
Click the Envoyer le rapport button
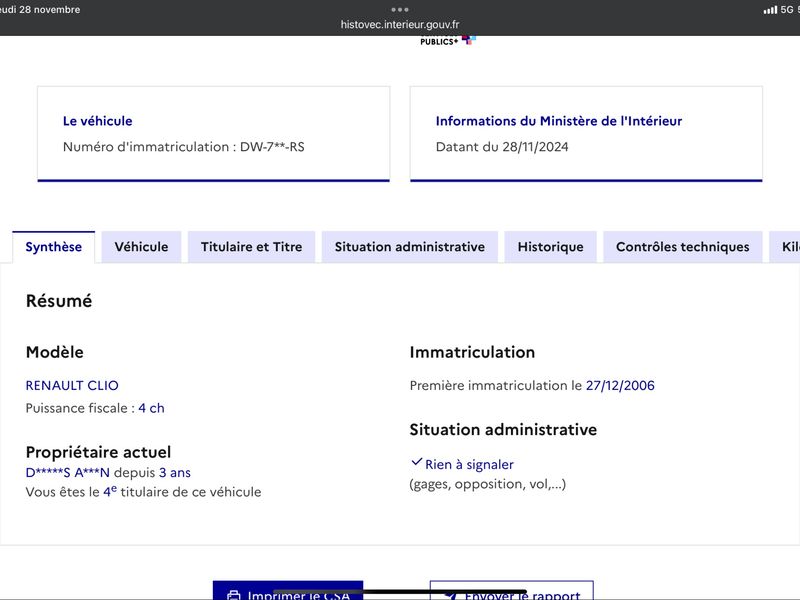pyautogui.click(x=512, y=592)
